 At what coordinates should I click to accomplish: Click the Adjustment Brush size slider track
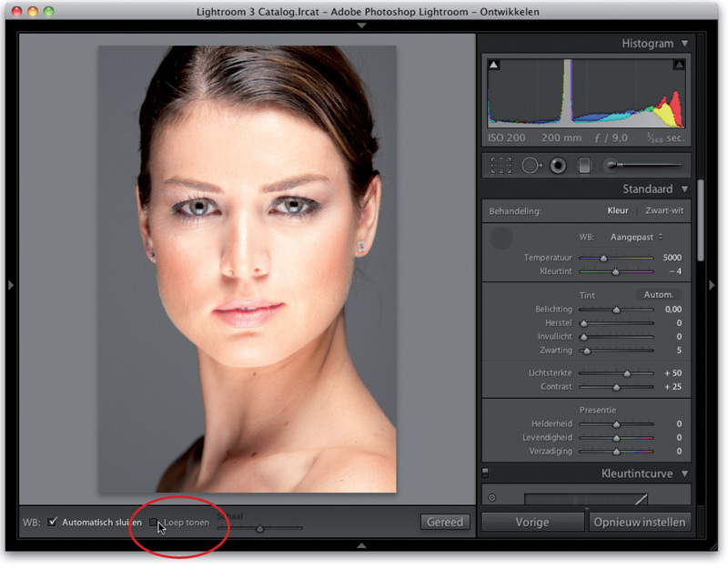pos(651,165)
